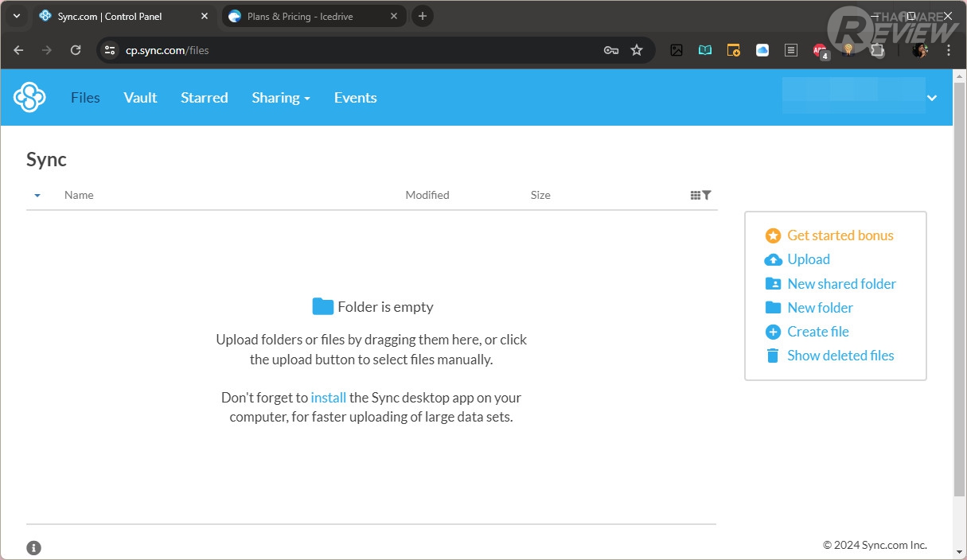Screen dimensions: 967x560
Task: Click the download window extension icon
Action: (734, 50)
